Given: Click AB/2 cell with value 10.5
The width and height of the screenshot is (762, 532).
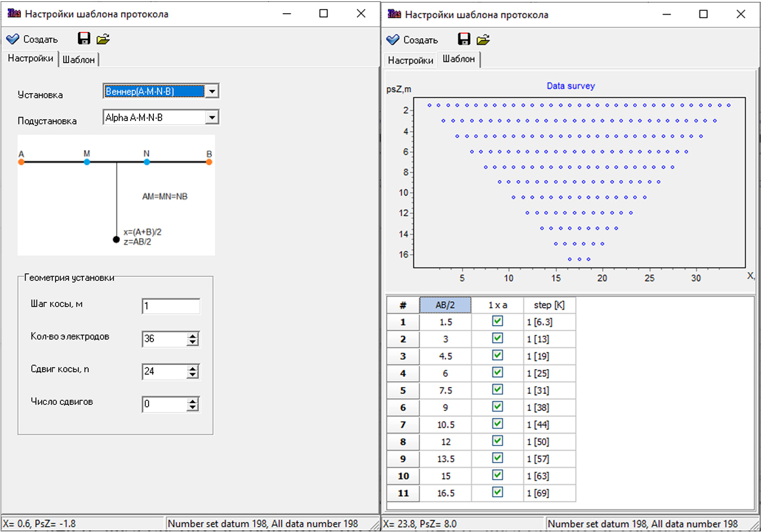Looking at the screenshot, I should (x=445, y=425).
